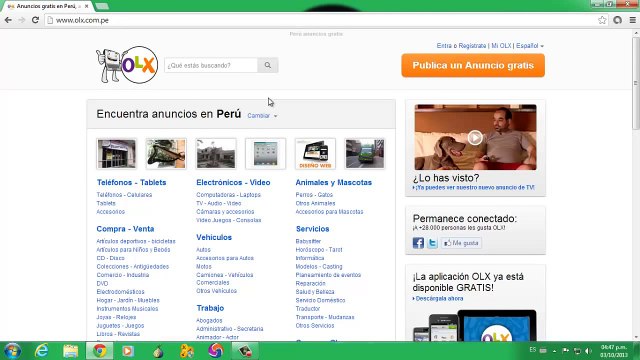Click the network icon in system tray

tap(577, 351)
